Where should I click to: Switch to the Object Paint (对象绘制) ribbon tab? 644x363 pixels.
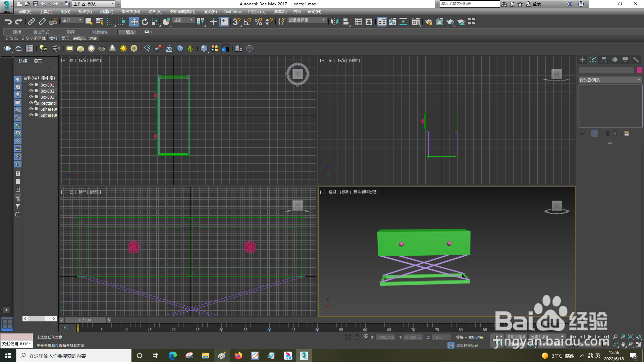click(100, 32)
